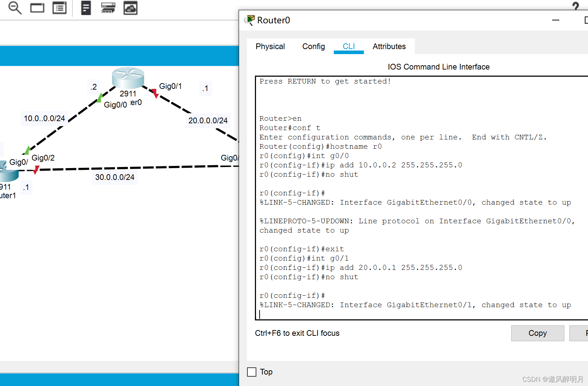
Task: Open the Config tab
Action: point(314,46)
